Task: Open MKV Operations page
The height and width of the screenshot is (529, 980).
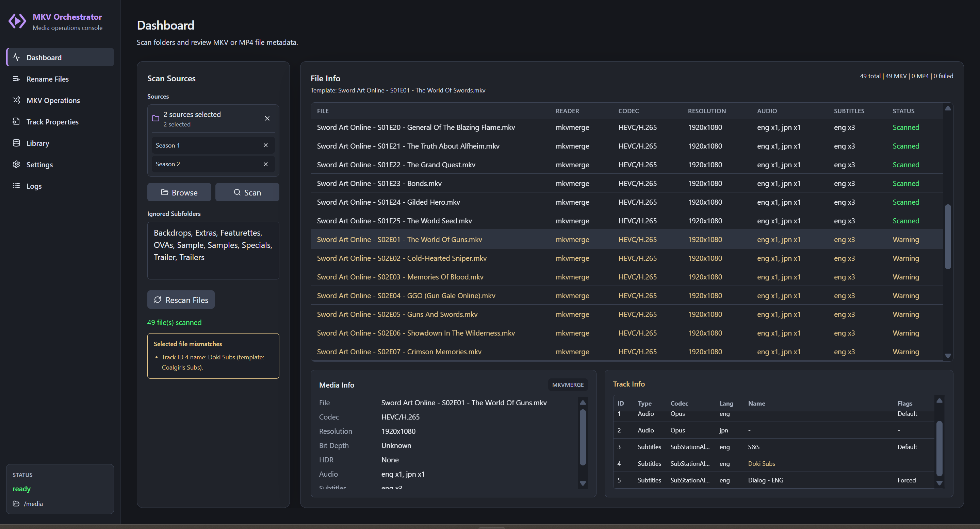Action: click(60, 100)
